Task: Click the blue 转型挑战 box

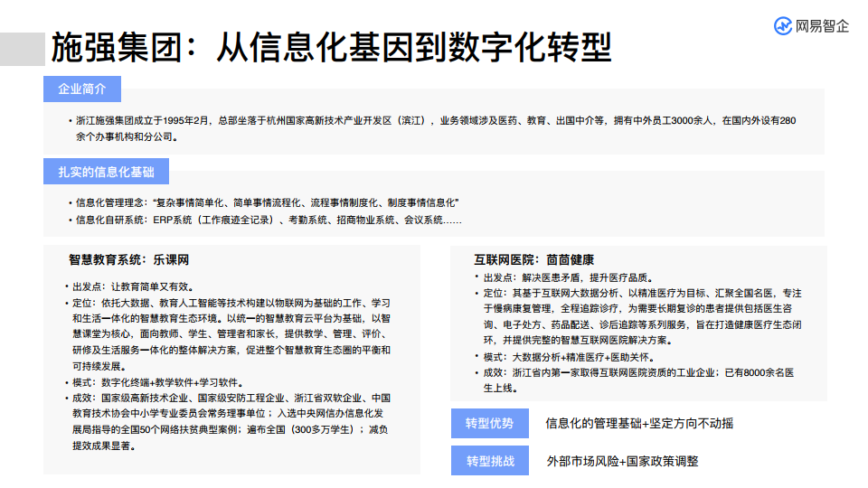Action: (x=489, y=461)
